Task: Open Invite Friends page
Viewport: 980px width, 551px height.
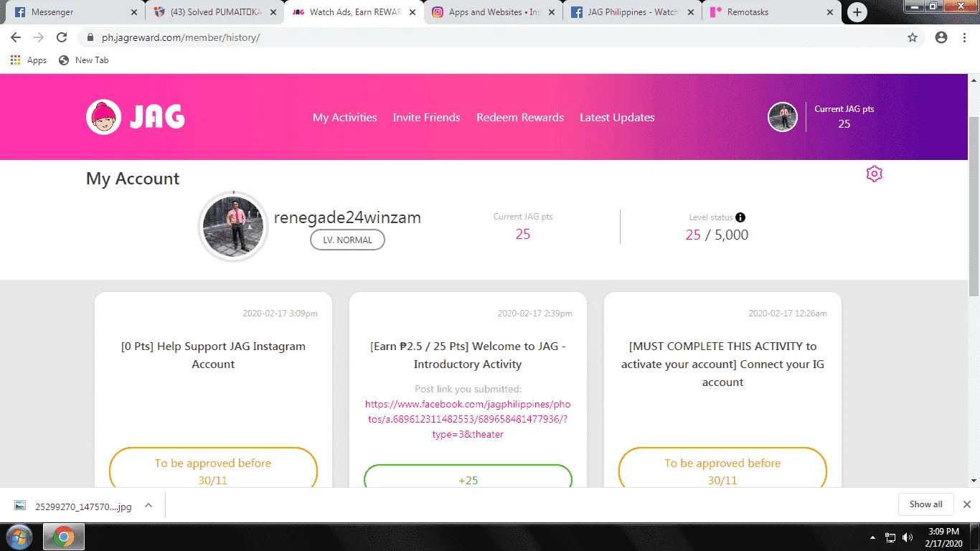Action: (426, 118)
